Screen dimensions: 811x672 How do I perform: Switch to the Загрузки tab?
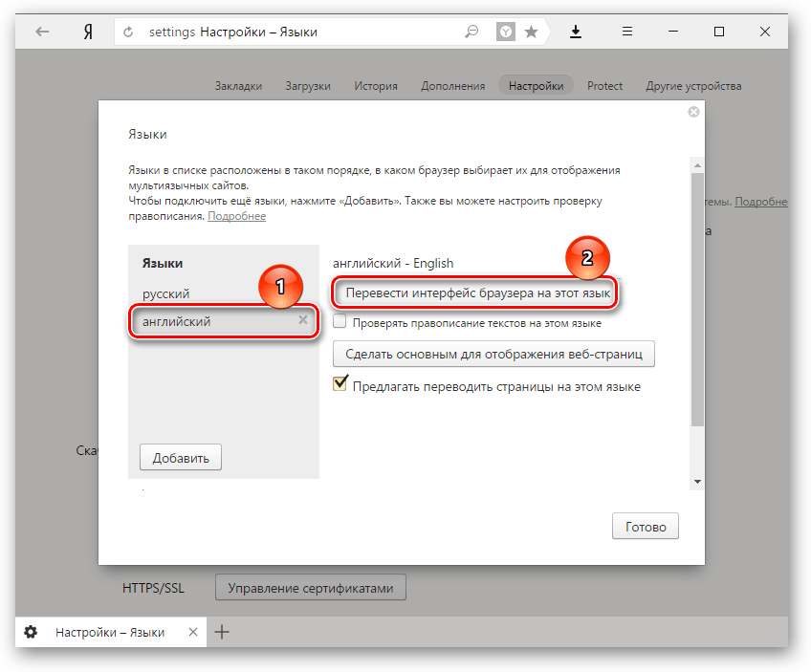(x=308, y=86)
